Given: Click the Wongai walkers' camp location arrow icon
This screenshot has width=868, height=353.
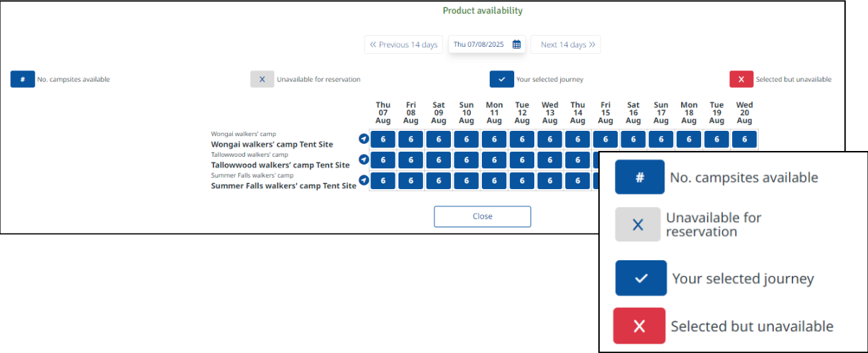Looking at the screenshot, I should 363,139.
